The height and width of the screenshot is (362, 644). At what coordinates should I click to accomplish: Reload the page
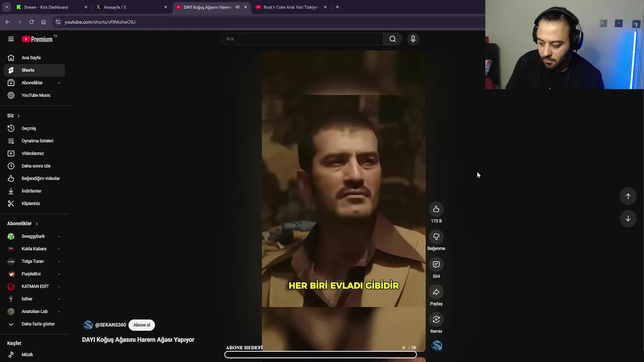31,22
